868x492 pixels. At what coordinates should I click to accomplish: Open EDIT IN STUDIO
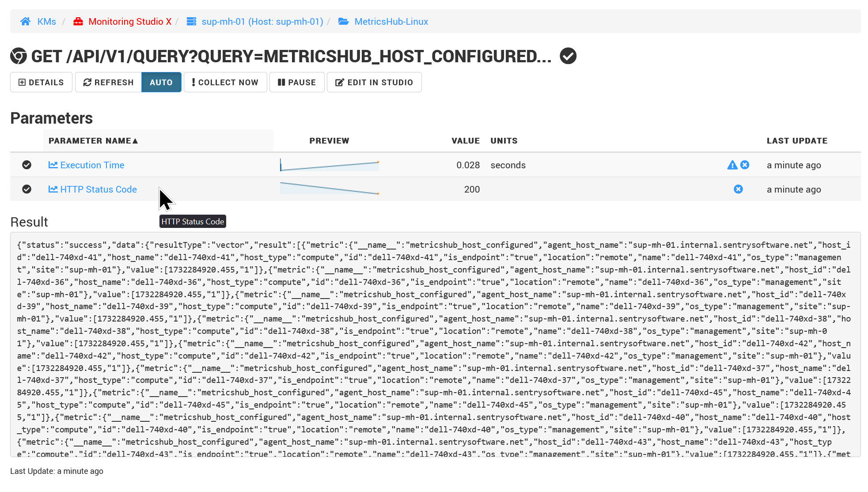[374, 83]
